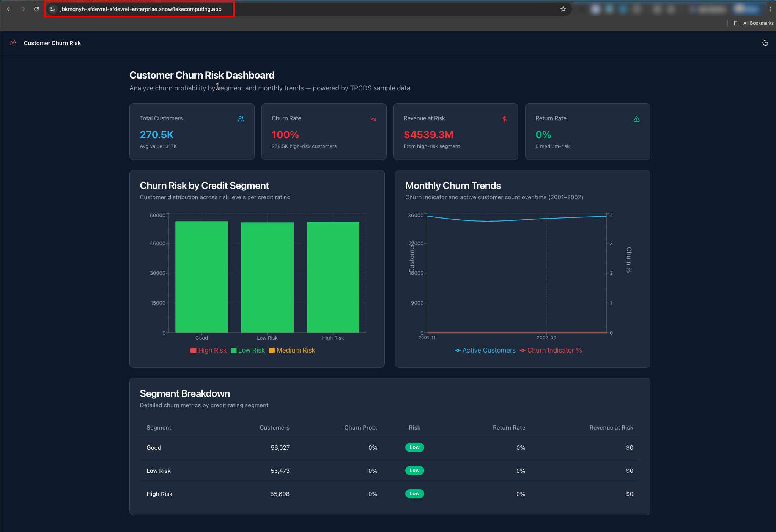Click the Customers column header
This screenshot has width=776, height=532.
(x=274, y=428)
